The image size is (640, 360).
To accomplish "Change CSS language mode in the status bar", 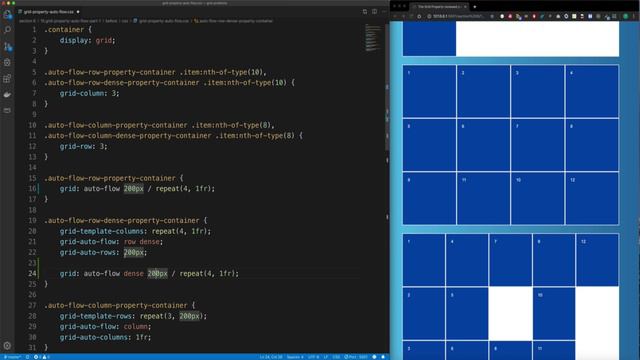I will click(x=336, y=357).
